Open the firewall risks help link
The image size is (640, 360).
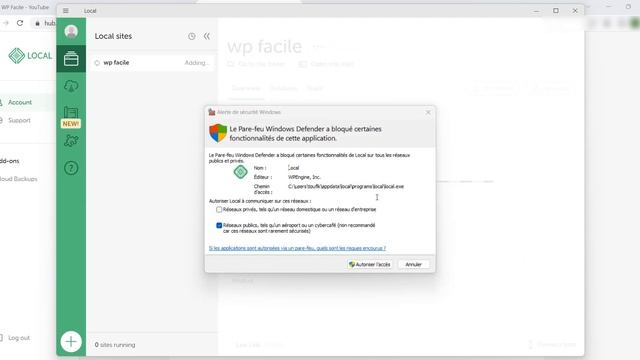(x=297, y=248)
